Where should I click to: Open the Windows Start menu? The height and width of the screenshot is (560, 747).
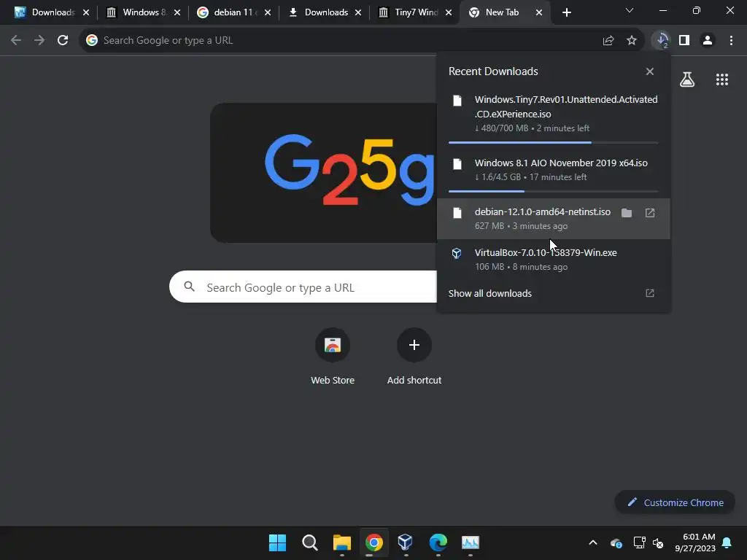pos(277,542)
